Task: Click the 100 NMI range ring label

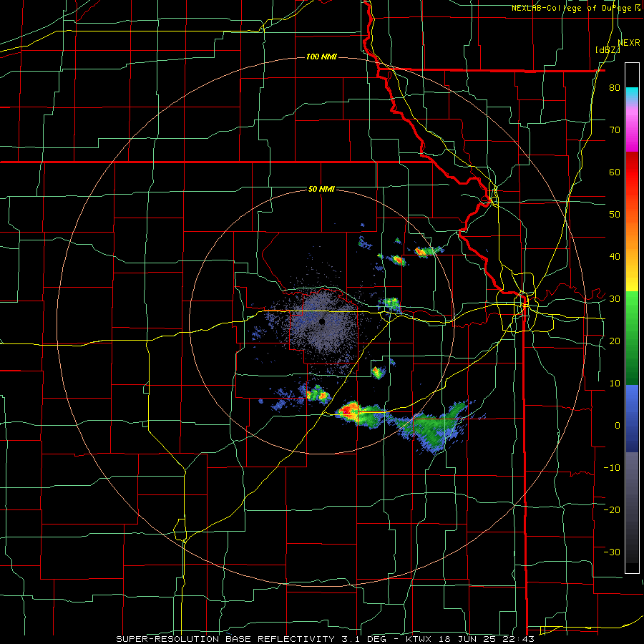Action: point(321,57)
